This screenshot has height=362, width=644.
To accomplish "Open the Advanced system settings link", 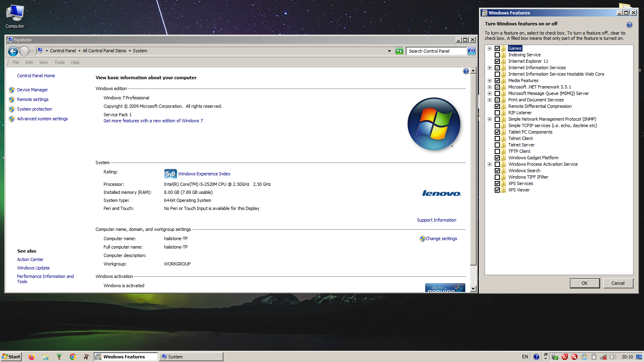I will (42, 119).
